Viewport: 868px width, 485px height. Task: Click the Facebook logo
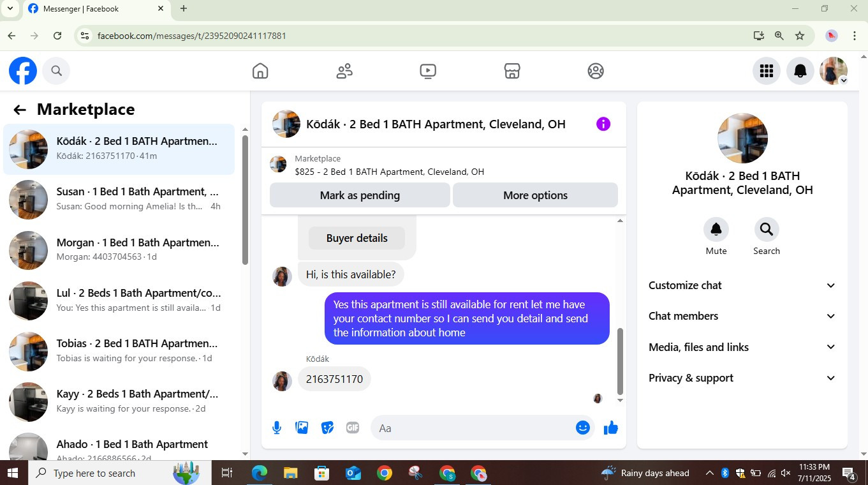click(x=23, y=71)
